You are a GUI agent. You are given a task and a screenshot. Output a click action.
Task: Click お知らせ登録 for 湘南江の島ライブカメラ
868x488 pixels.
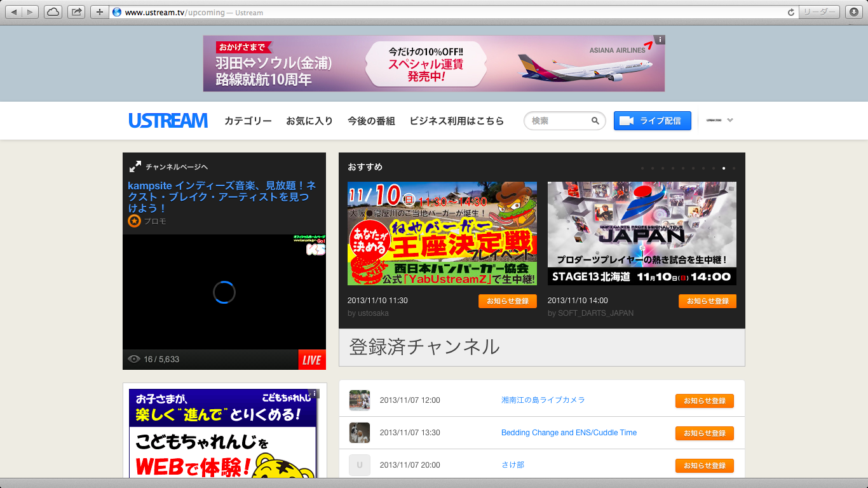705,401
